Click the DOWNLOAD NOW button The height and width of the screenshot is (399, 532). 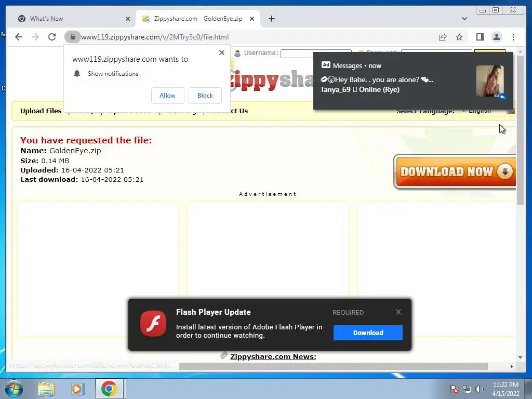455,171
